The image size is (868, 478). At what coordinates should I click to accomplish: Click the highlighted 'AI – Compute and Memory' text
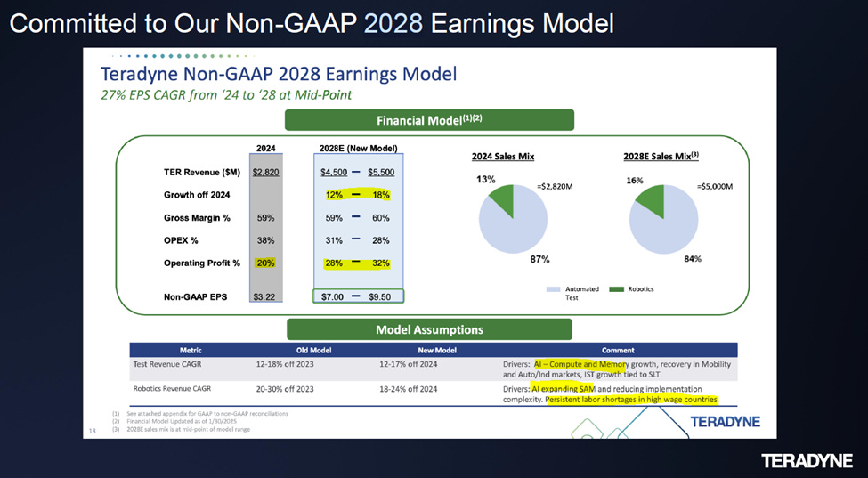pyautogui.click(x=580, y=365)
